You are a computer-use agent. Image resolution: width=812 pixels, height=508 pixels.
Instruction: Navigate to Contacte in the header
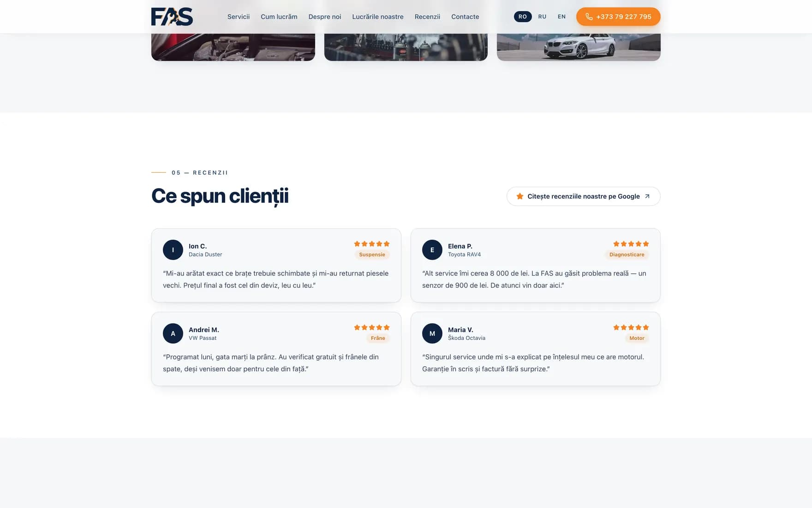(x=465, y=17)
